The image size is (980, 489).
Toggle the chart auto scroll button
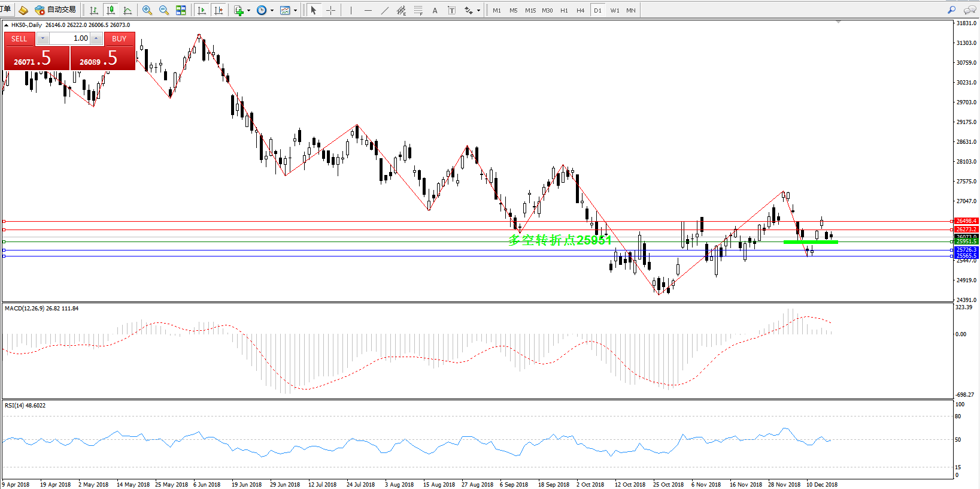(202, 10)
